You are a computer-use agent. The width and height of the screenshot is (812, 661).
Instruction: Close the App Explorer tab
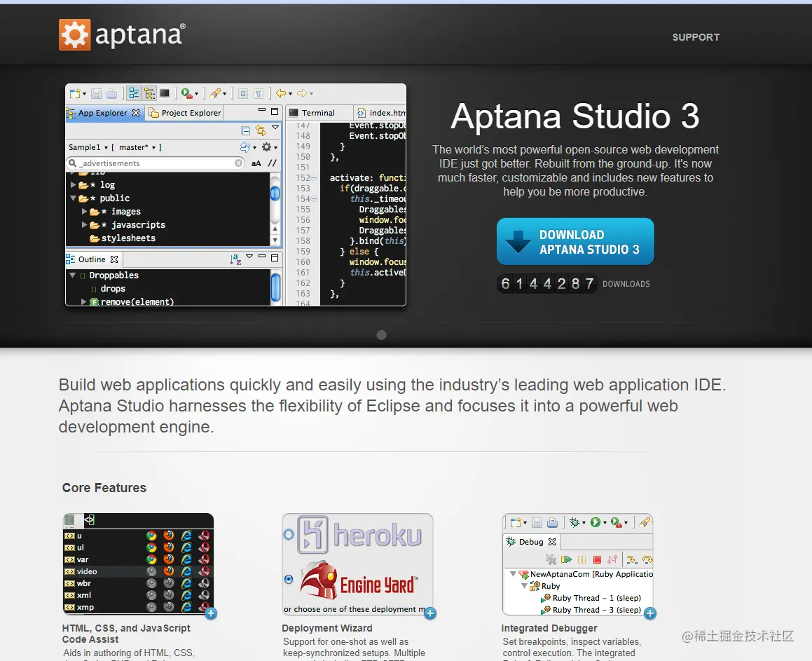point(136,113)
